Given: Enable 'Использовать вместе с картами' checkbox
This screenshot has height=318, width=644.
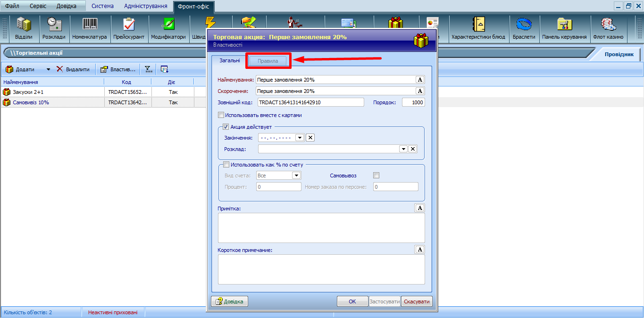Looking at the screenshot, I should [221, 115].
